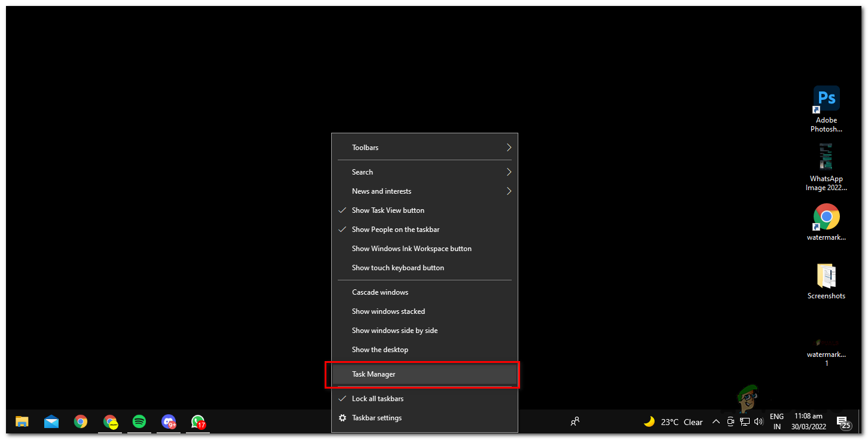Select Show windows side by side
This screenshot has height=440, width=868.
click(x=395, y=330)
